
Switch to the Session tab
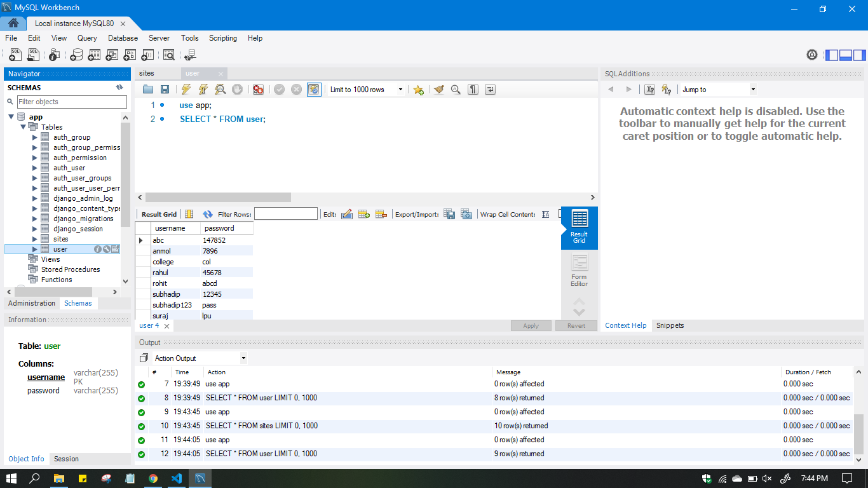click(x=66, y=459)
